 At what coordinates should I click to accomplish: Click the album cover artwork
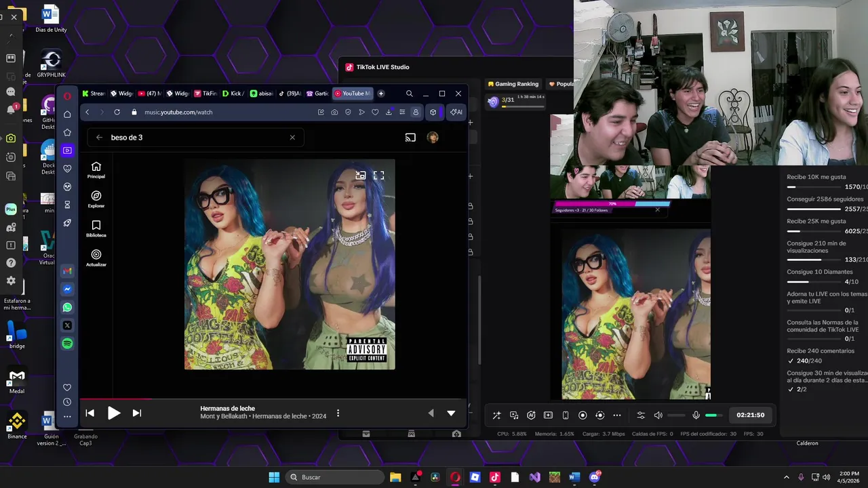point(290,264)
